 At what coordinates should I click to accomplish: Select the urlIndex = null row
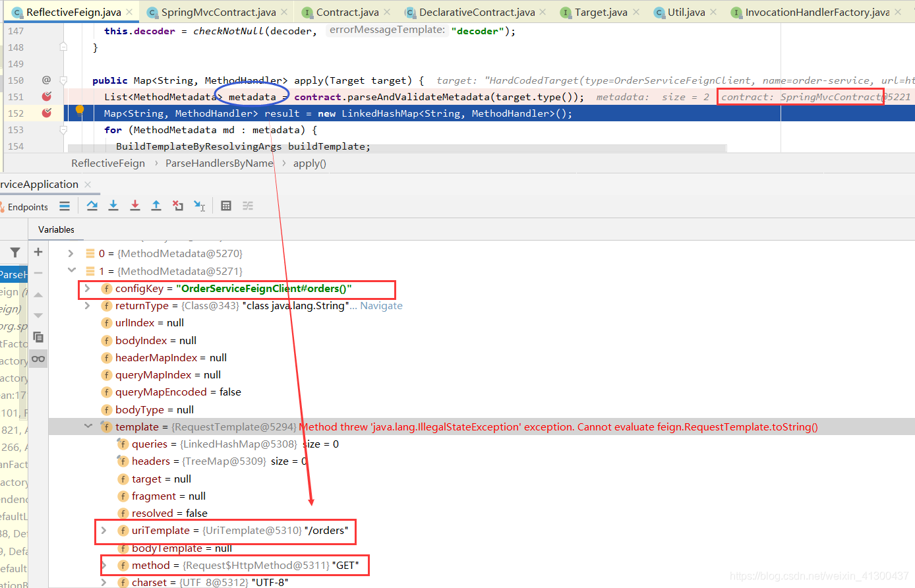click(482, 323)
